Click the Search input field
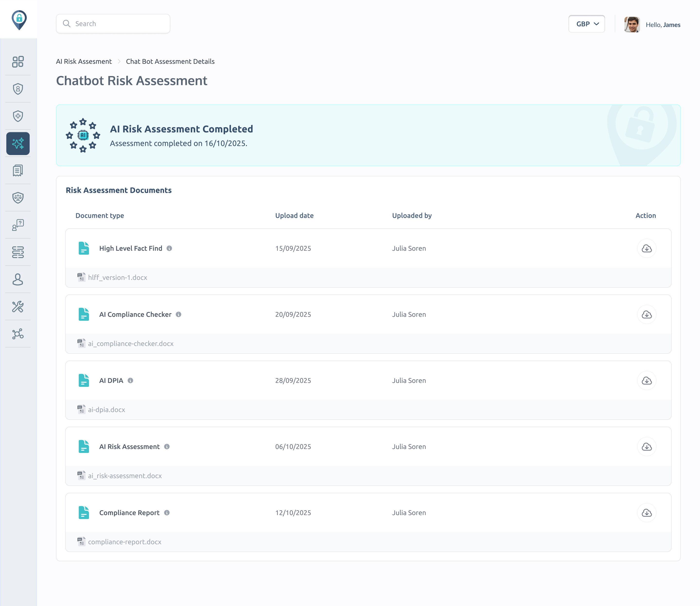 click(113, 24)
